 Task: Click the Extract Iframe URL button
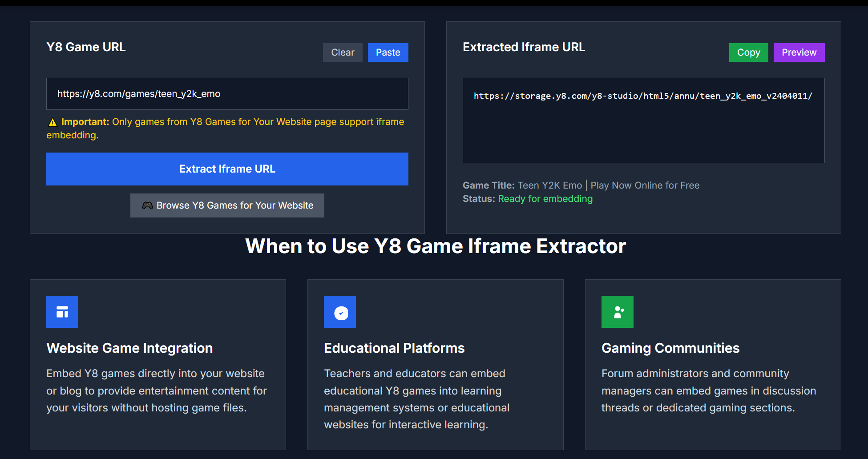click(x=227, y=169)
